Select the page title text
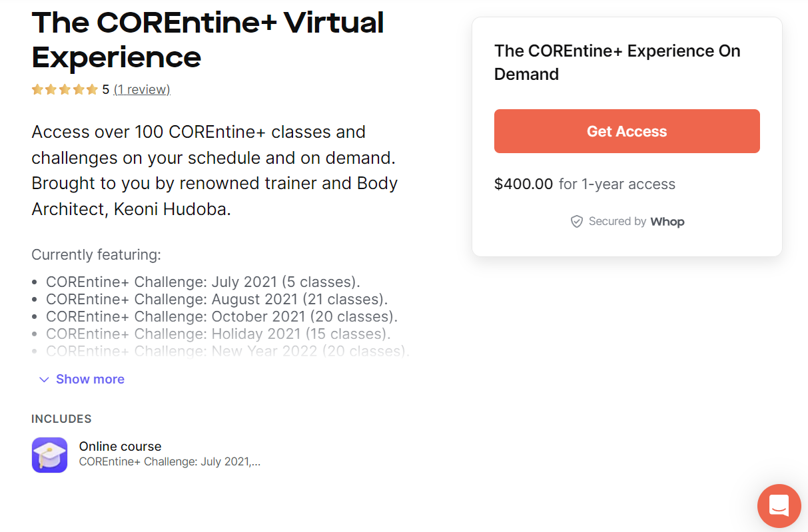Screen dimensions: 808x532 207,40
